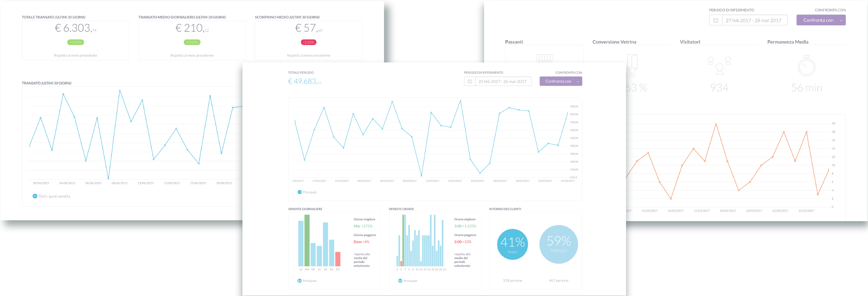Click the -1.00% red badge under Scontrino Medio

pyautogui.click(x=309, y=42)
